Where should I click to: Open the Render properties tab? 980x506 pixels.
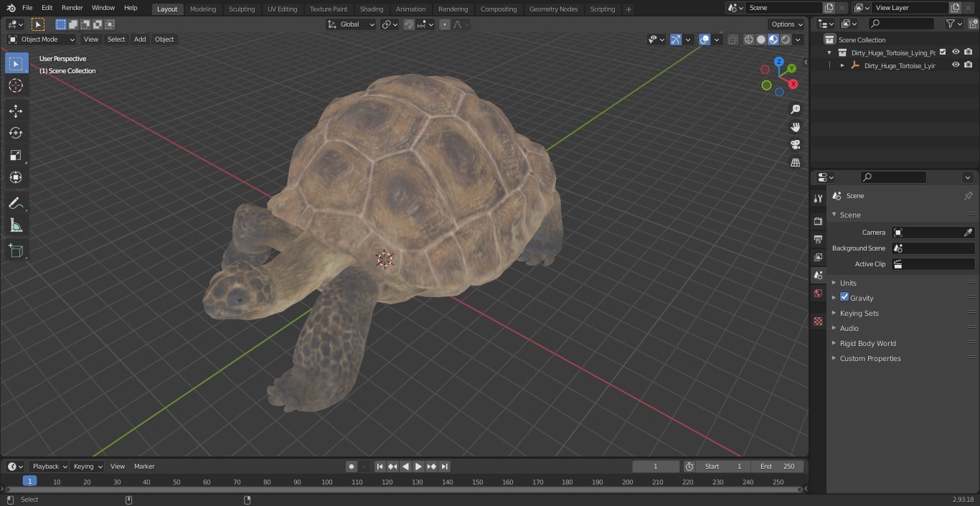[x=818, y=221]
